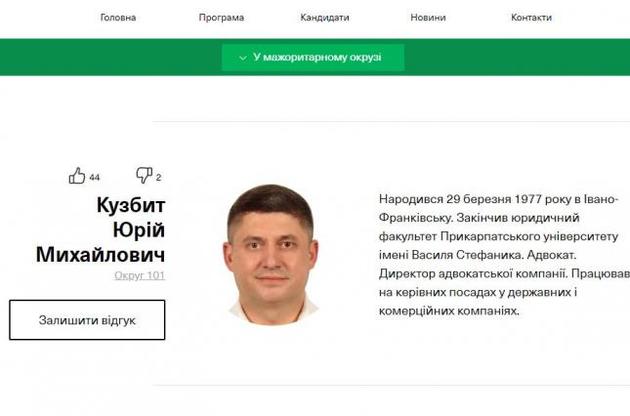Image resolution: width=630 pixels, height=416 pixels.
Task: Open the Головна menu item
Action: click(118, 17)
